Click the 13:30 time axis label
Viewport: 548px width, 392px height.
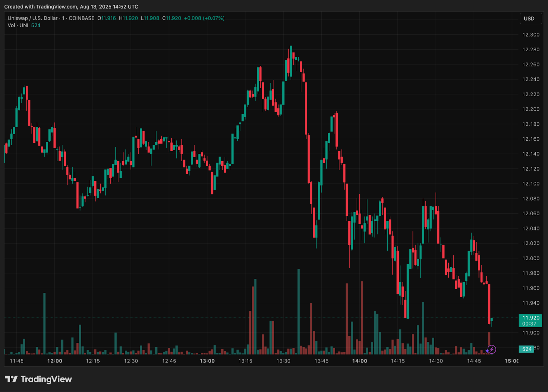pyautogui.click(x=283, y=361)
